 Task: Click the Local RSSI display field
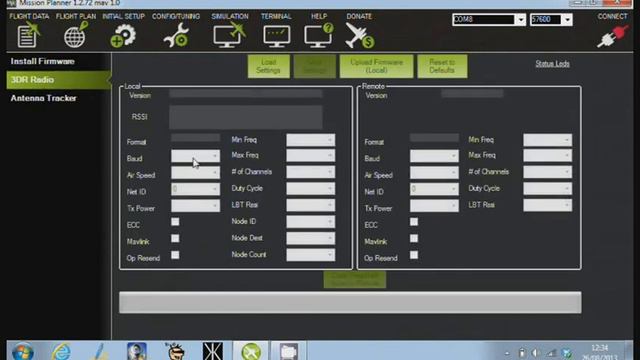[x=246, y=117]
